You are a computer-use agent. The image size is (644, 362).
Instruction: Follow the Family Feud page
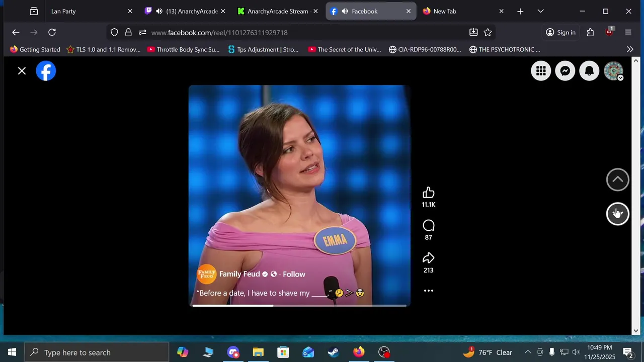click(294, 274)
